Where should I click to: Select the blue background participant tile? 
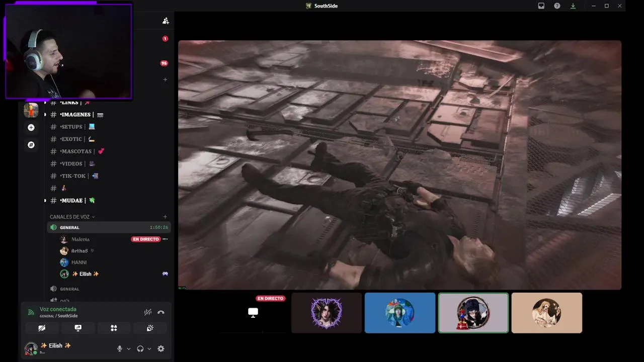[400, 313]
